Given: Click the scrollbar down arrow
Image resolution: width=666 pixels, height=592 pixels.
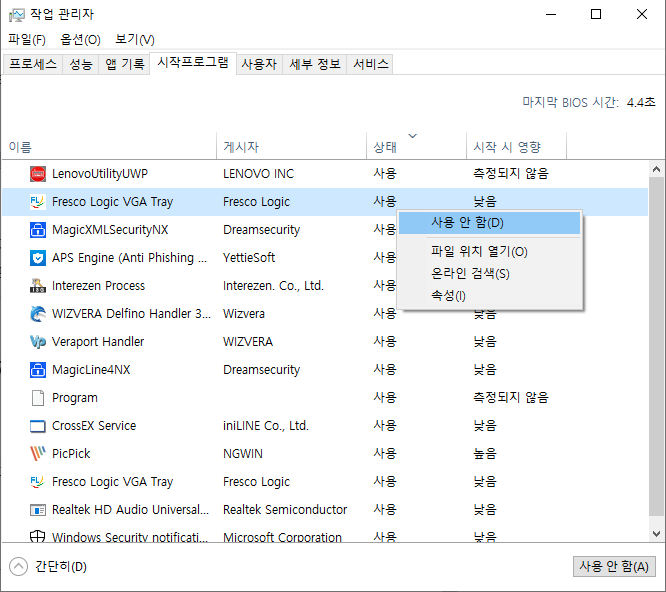Looking at the screenshot, I should click(656, 533).
